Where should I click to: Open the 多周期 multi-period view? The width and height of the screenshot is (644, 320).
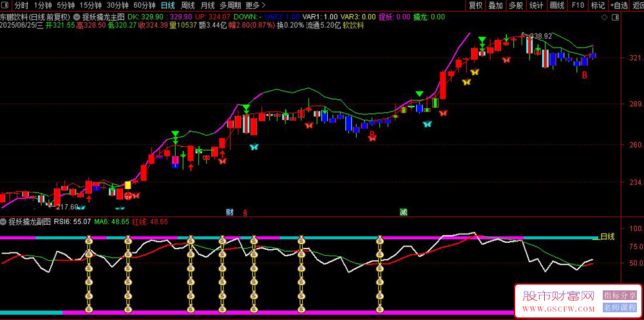230,5
